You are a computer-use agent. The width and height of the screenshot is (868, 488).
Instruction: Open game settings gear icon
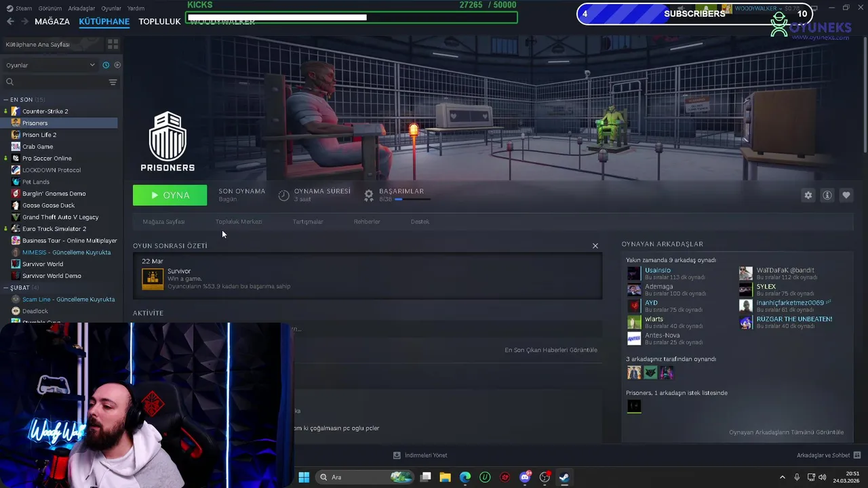point(808,195)
